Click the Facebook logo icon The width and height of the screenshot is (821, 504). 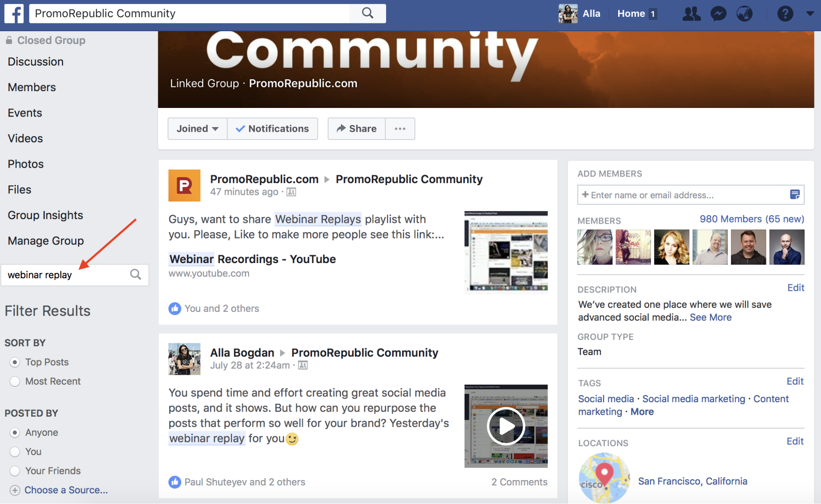pyautogui.click(x=14, y=13)
